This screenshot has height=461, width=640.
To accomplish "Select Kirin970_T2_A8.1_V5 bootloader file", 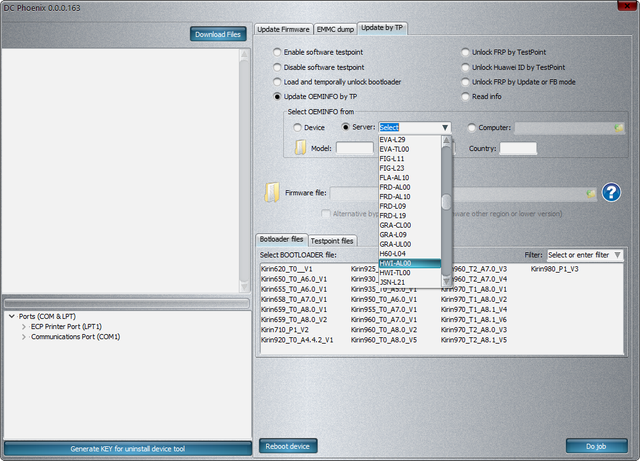I will tap(474, 340).
